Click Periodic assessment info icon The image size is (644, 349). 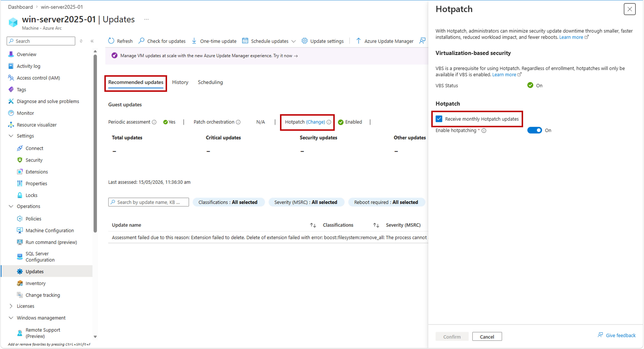[x=154, y=122]
